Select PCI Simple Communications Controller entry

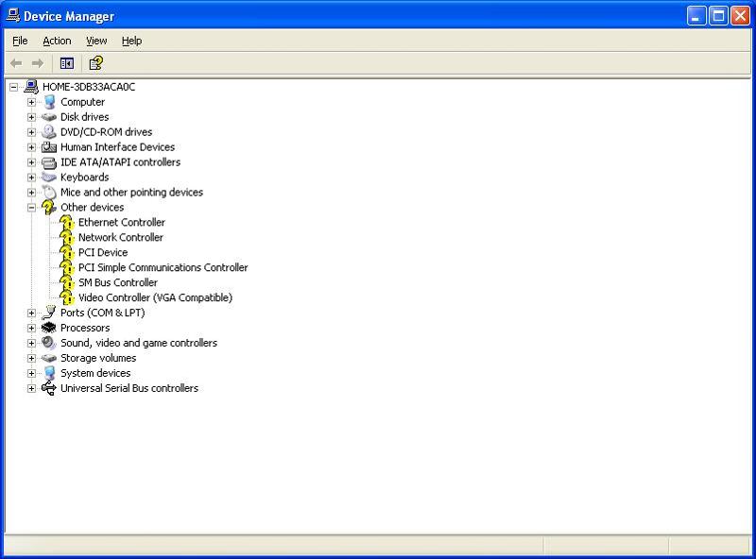tap(163, 267)
